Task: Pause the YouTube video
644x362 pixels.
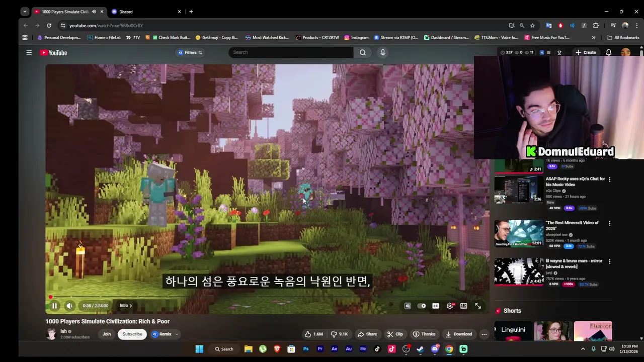Action: (x=54, y=306)
